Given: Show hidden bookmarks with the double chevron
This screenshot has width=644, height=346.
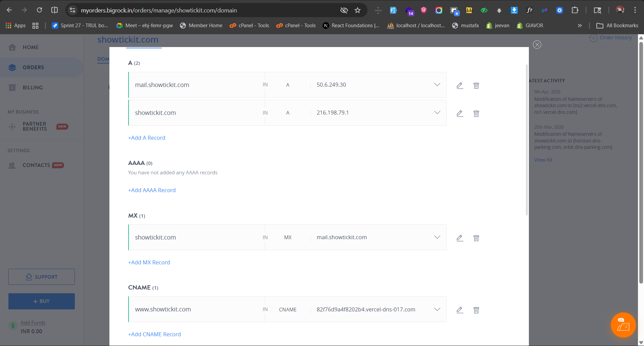Looking at the screenshot, I should point(580,26).
